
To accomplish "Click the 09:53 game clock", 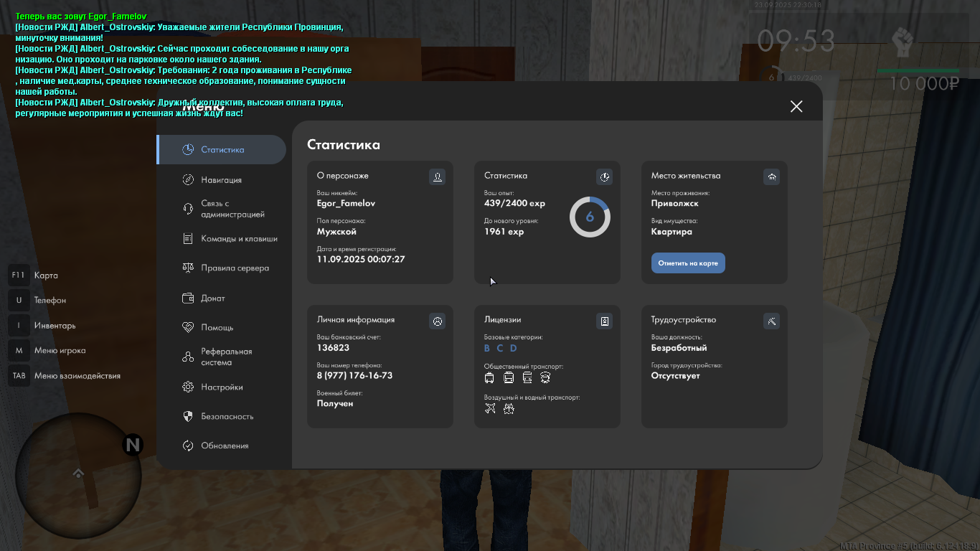I will pos(796,41).
